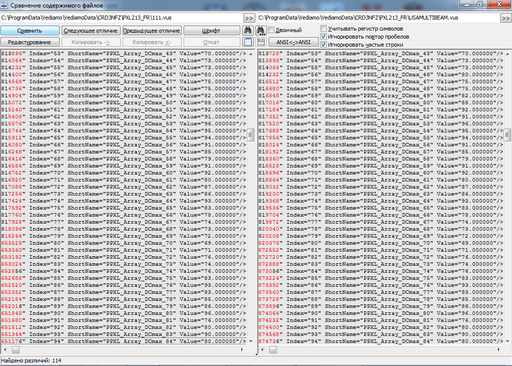Click the binoculars Find Next icon

260,30
